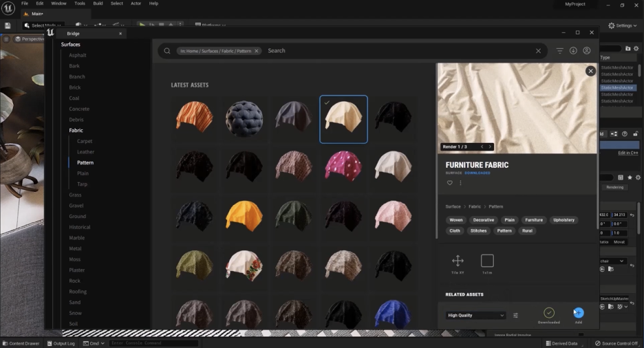Click the Perspective viewport button

30,39
